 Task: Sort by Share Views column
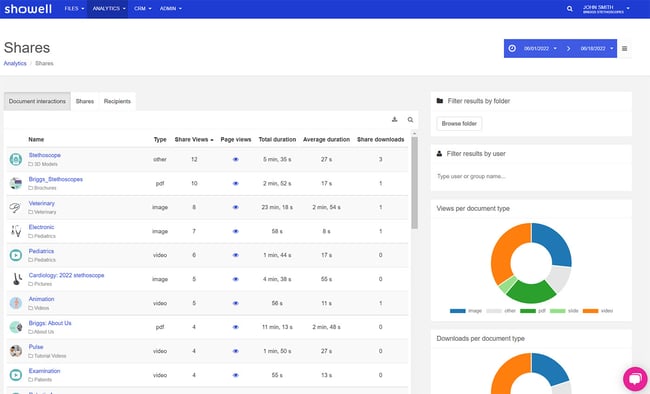pos(194,140)
